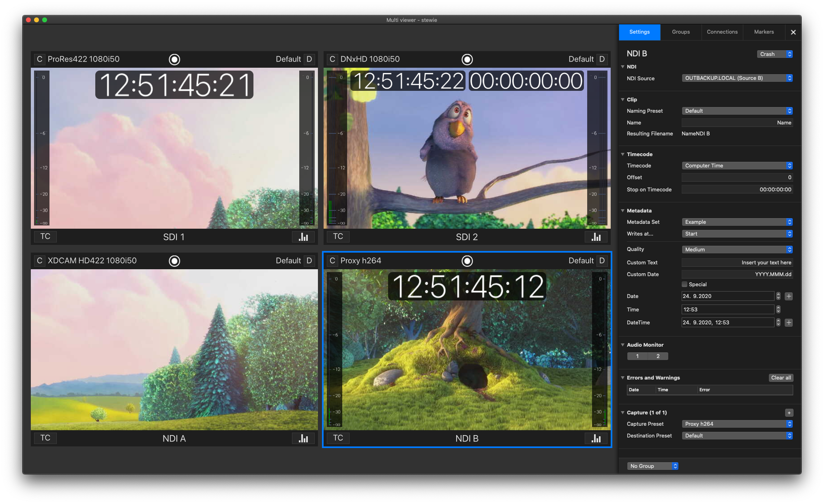This screenshot has width=824, height=504.
Task: Click the C button on ProRes422 viewer
Action: [x=39, y=59]
